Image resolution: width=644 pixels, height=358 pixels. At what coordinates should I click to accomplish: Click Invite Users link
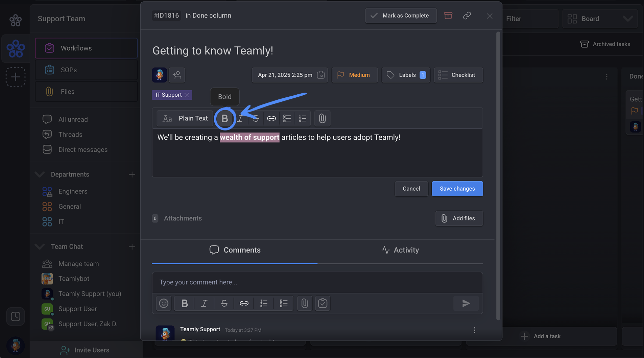[85, 350]
